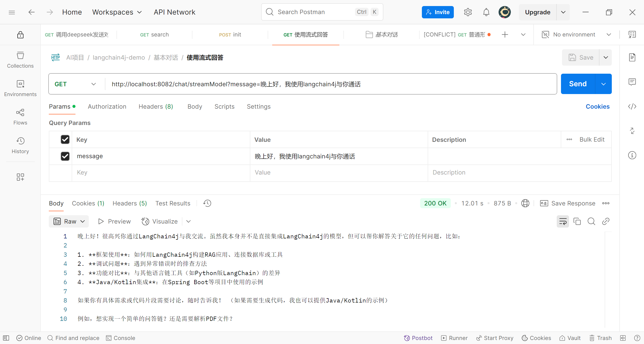
Task: Open the response history clock icon
Action: [207, 203]
